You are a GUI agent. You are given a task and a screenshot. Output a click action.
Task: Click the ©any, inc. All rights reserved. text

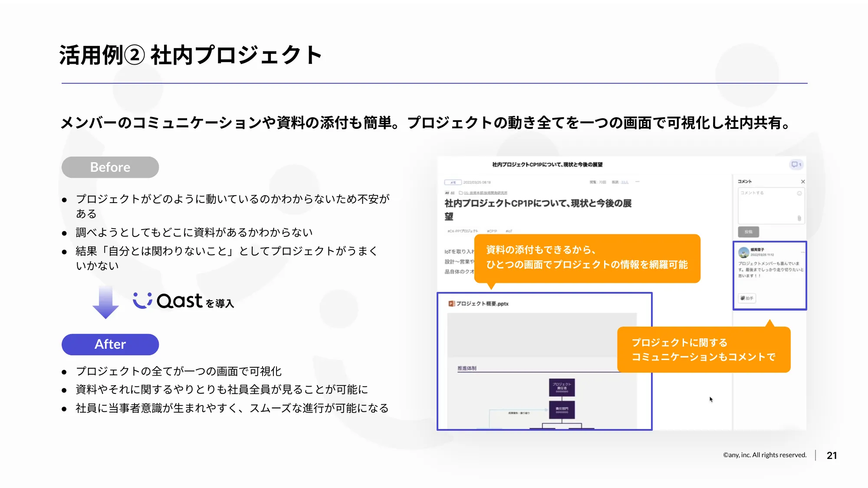[x=765, y=455]
